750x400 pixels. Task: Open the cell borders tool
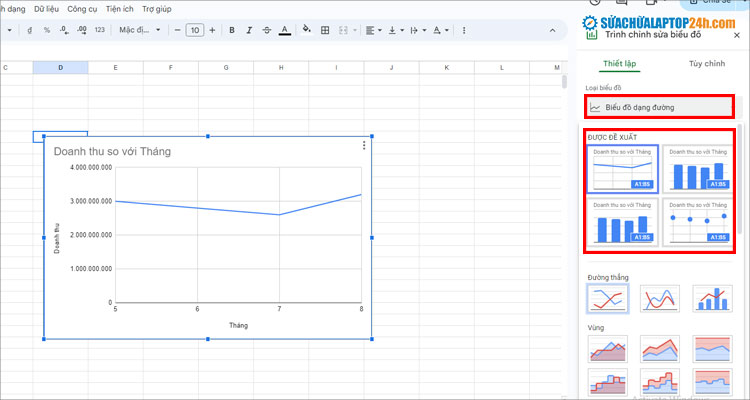coord(325,31)
